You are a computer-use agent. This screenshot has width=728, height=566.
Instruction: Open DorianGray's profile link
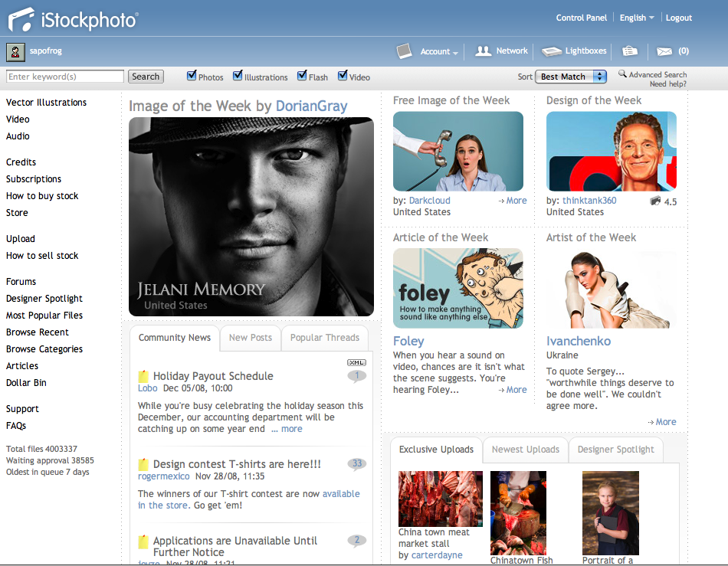pos(312,106)
